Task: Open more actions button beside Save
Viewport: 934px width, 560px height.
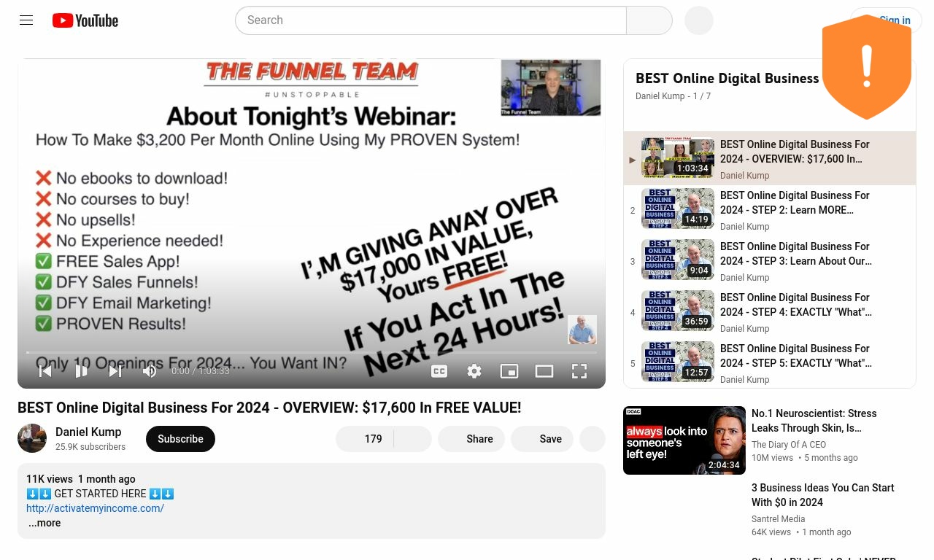Action: coord(593,439)
